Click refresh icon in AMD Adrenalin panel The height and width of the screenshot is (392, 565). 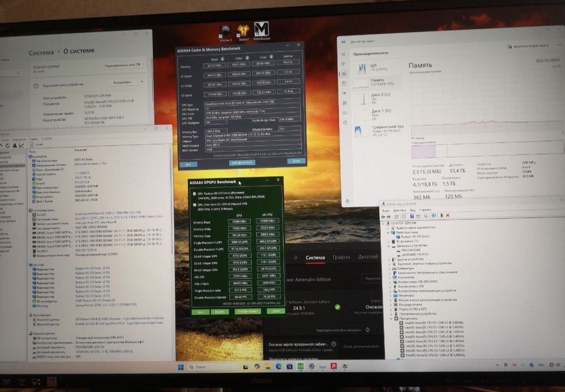(x=367, y=330)
